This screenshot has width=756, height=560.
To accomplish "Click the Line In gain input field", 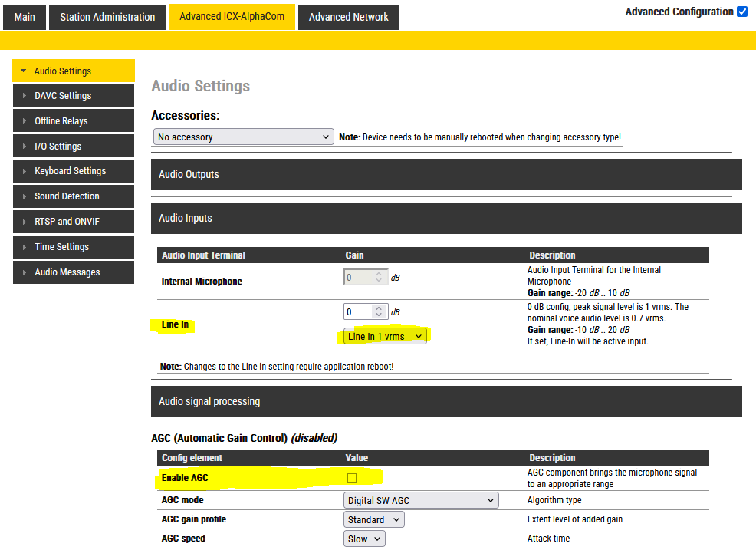I will click(358, 312).
